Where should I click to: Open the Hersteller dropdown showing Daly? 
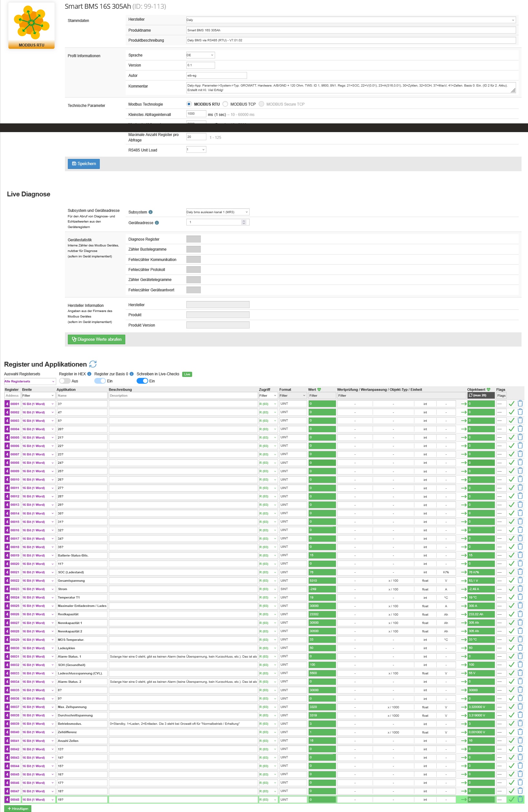click(350, 20)
